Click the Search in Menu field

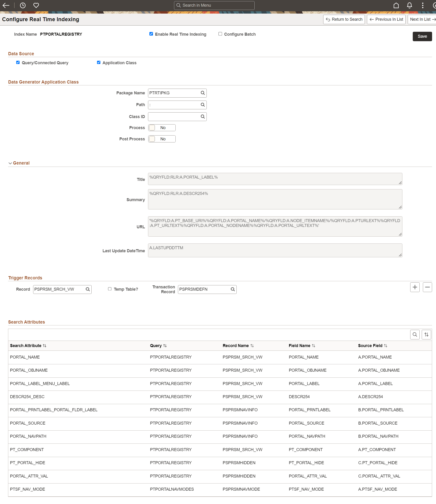click(x=214, y=5)
